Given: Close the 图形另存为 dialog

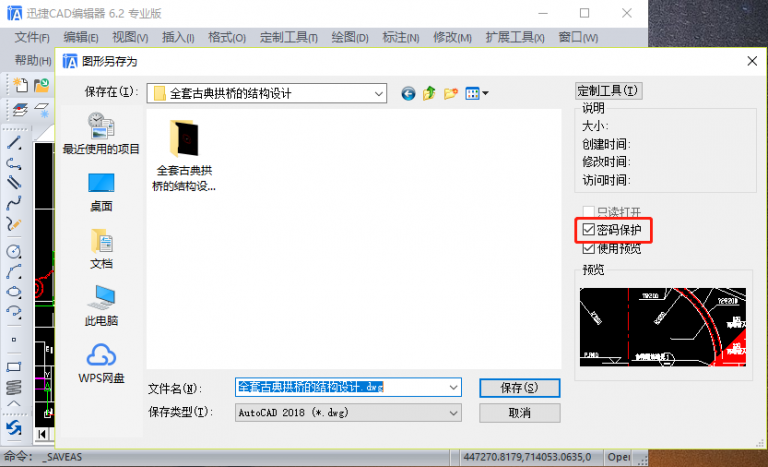Looking at the screenshot, I should [752, 61].
